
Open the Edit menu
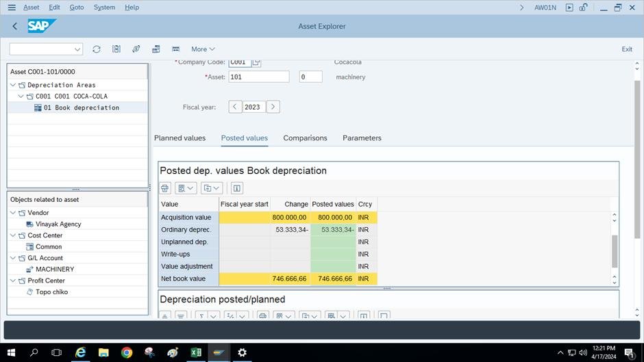click(x=54, y=8)
